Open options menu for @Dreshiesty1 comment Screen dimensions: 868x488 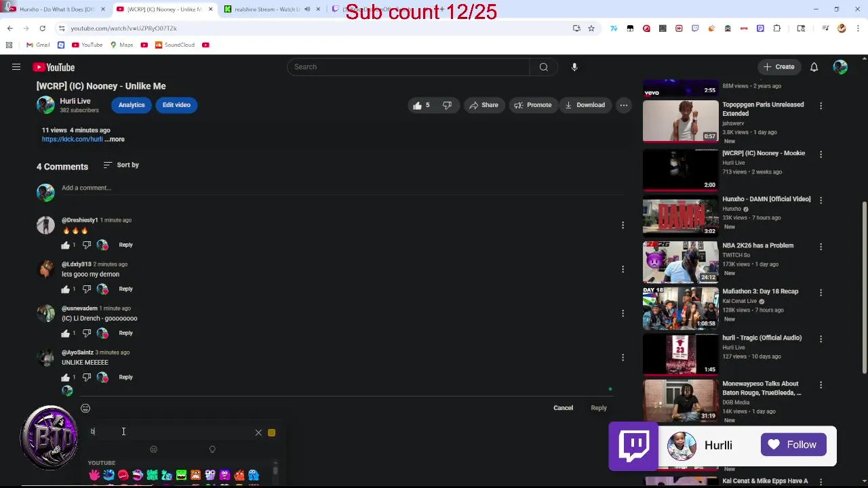tap(623, 225)
